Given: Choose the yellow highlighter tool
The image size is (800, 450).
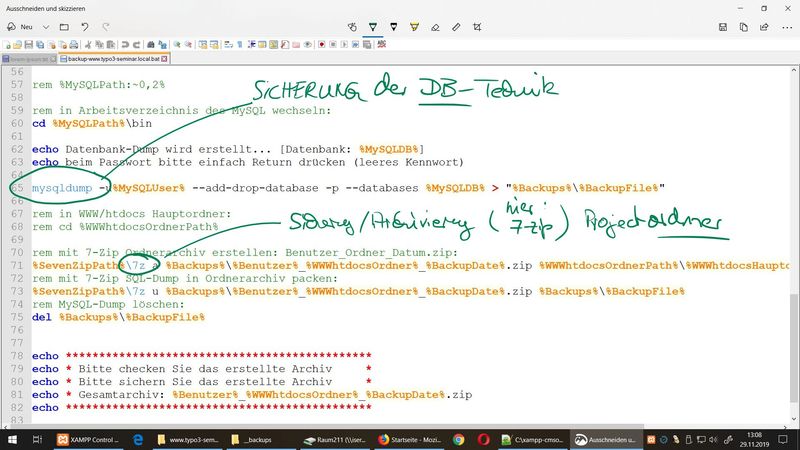Looking at the screenshot, I should coord(414,27).
